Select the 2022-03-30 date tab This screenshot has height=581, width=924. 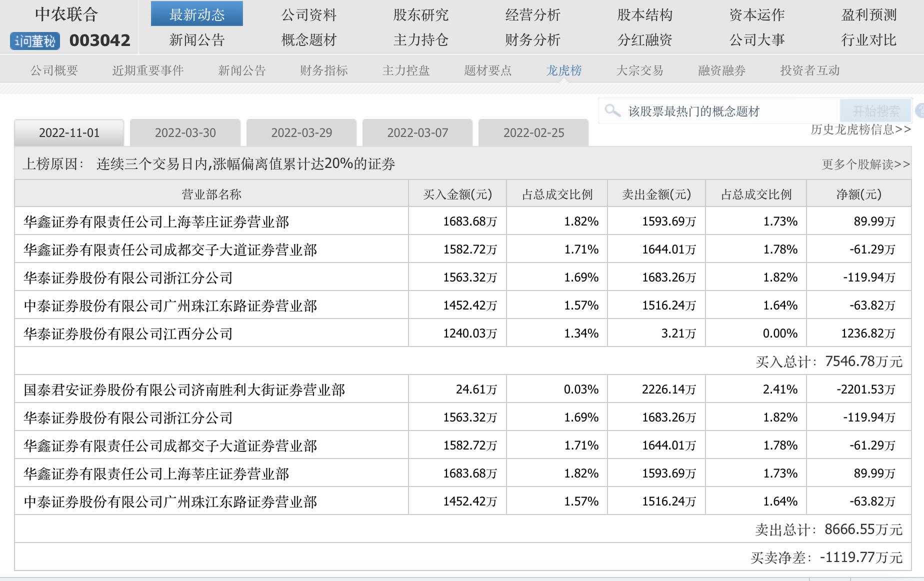[185, 133]
